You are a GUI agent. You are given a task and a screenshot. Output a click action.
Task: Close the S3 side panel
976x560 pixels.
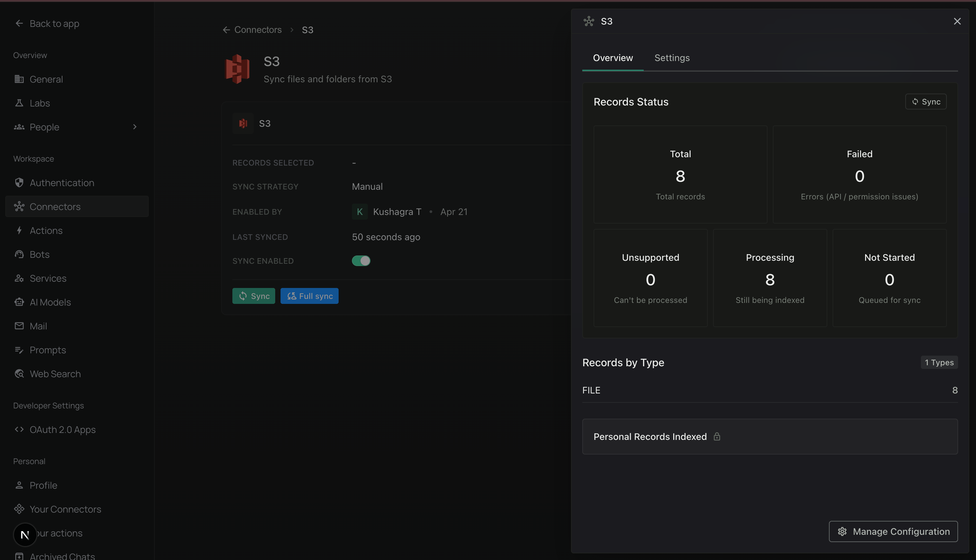click(957, 21)
